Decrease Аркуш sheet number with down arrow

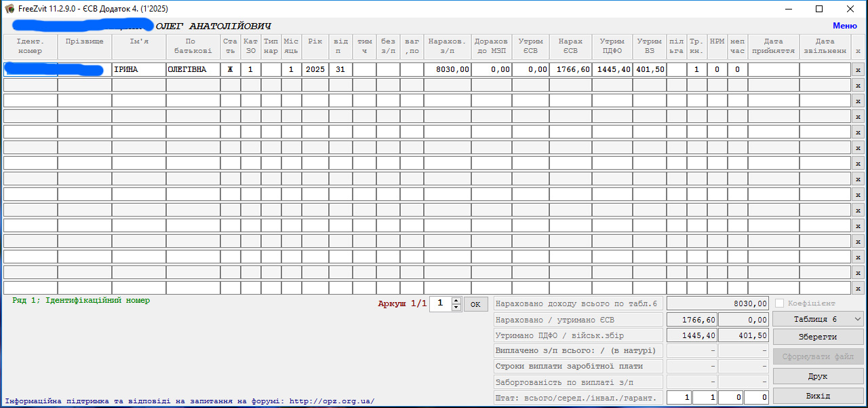tap(456, 308)
